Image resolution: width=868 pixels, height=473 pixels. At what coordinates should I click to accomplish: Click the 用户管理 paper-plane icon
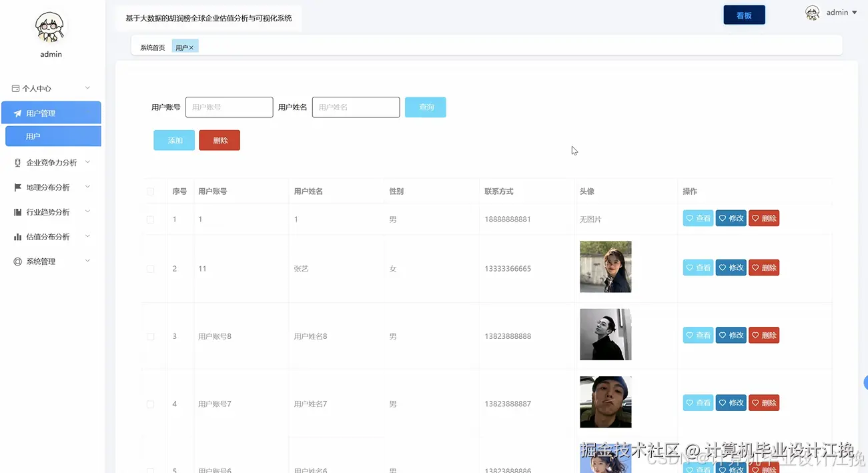18,113
